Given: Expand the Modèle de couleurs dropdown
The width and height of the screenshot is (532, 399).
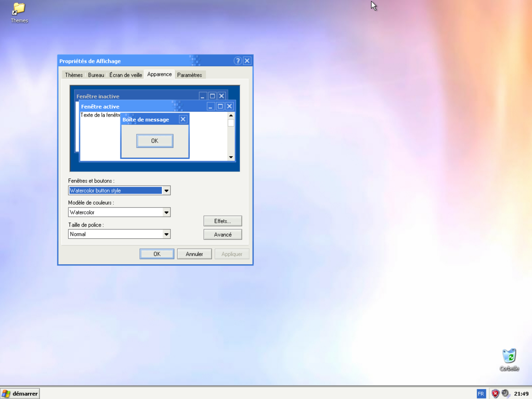Looking at the screenshot, I should click(166, 212).
